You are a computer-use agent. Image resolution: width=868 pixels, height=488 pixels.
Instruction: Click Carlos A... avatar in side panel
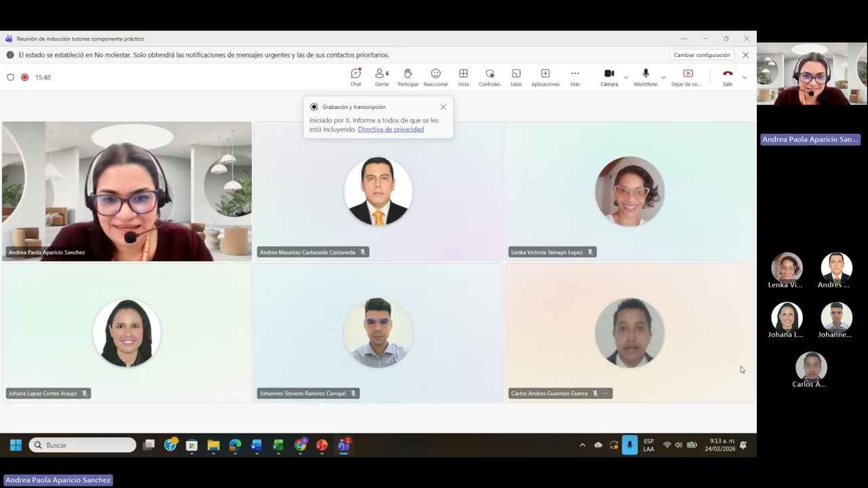(x=811, y=367)
